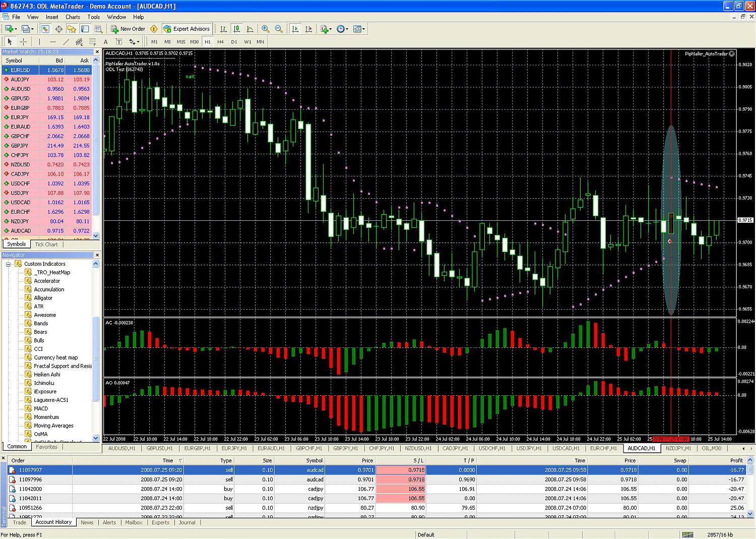The height and width of the screenshot is (539, 756).
Task: Select the Trendline drawing tool
Action: tap(66, 41)
